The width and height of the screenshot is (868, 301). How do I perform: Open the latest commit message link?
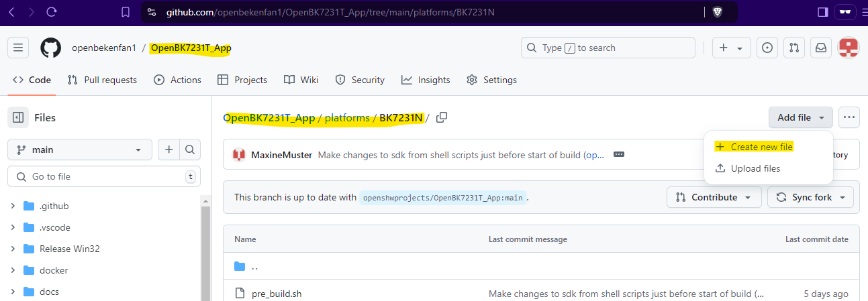pyautogui.click(x=461, y=155)
